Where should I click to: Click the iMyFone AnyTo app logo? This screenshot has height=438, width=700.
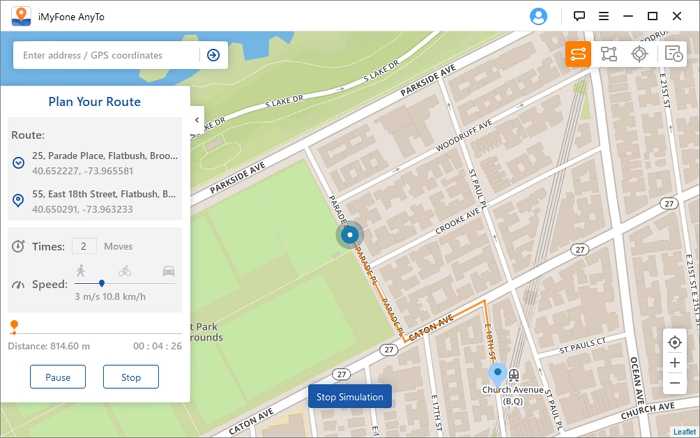pos(21,17)
